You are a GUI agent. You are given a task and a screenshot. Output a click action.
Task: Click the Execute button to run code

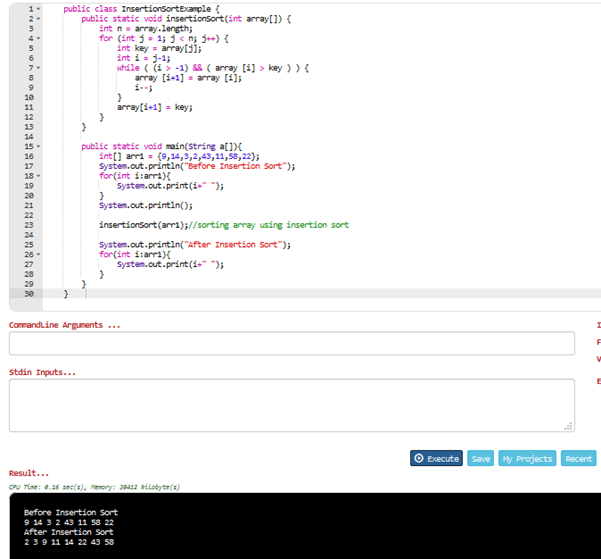pyautogui.click(x=437, y=458)
